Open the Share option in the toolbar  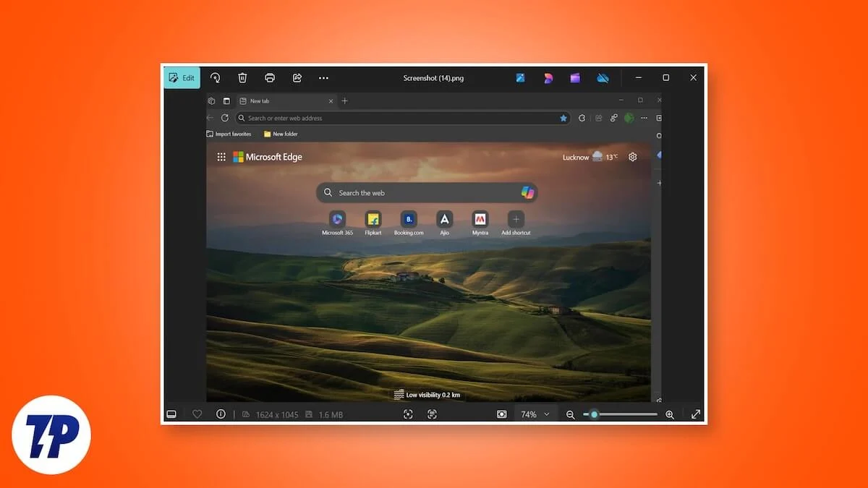[x=297, y=78]
